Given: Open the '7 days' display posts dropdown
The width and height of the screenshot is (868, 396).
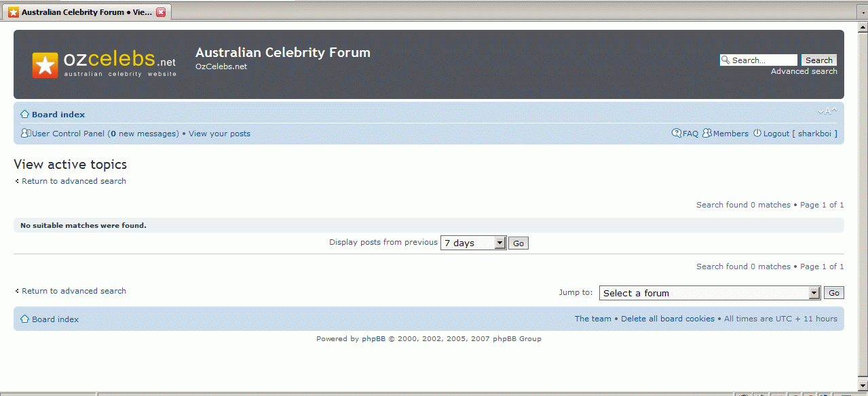Looking at the screenshot, I should pos(473,243).
